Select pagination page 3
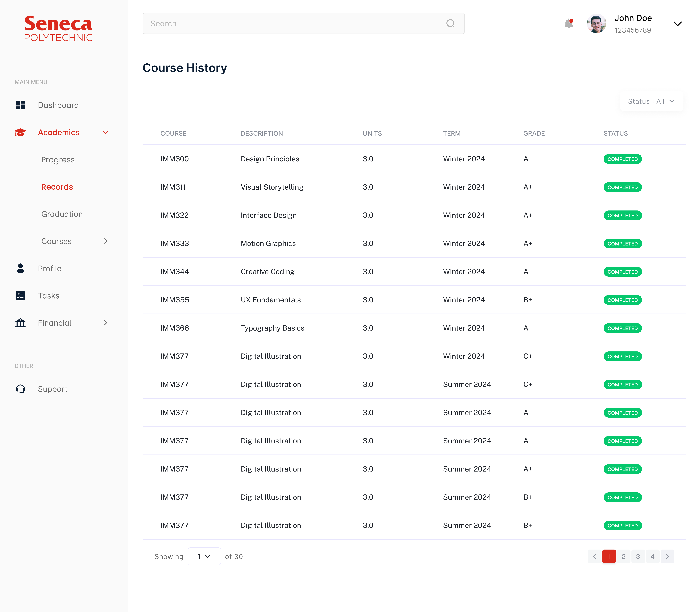The height and width of the screenshot is (612, 700). (638, 556)
